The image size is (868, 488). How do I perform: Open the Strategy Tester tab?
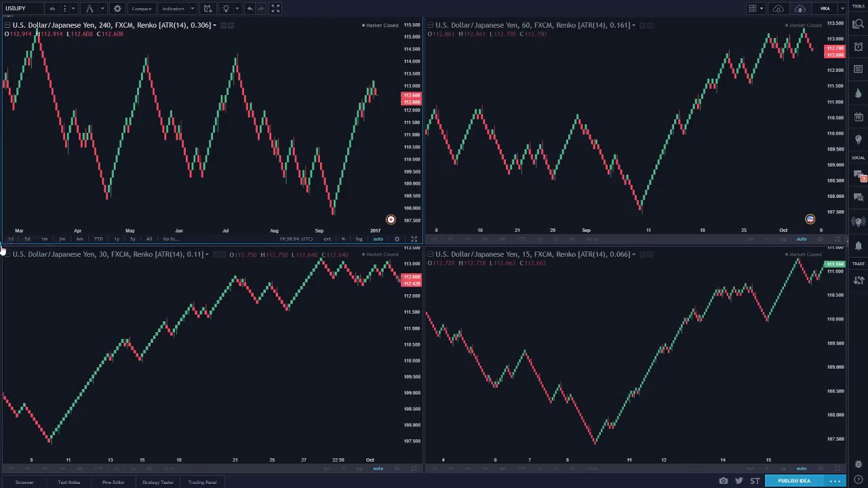157,482
